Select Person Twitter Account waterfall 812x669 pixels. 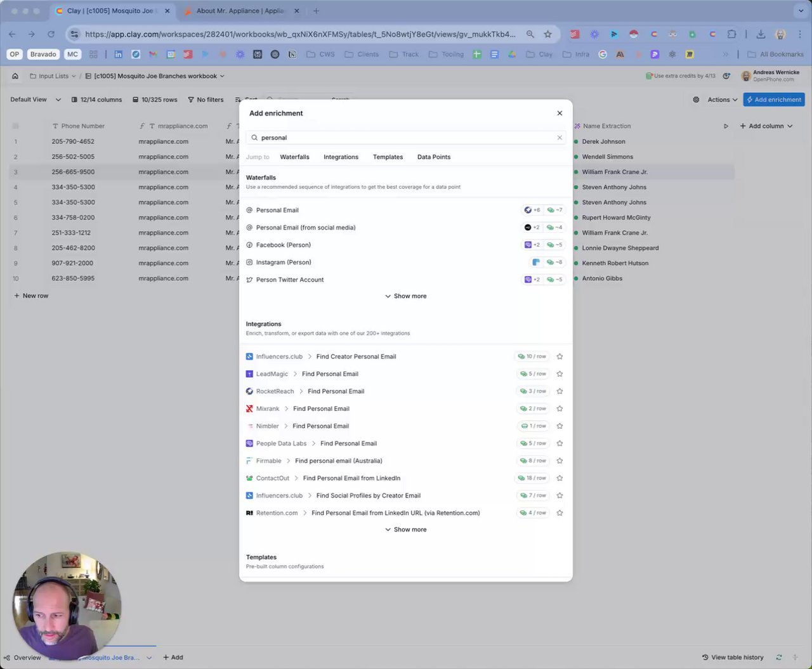click(x=406, y=280)
